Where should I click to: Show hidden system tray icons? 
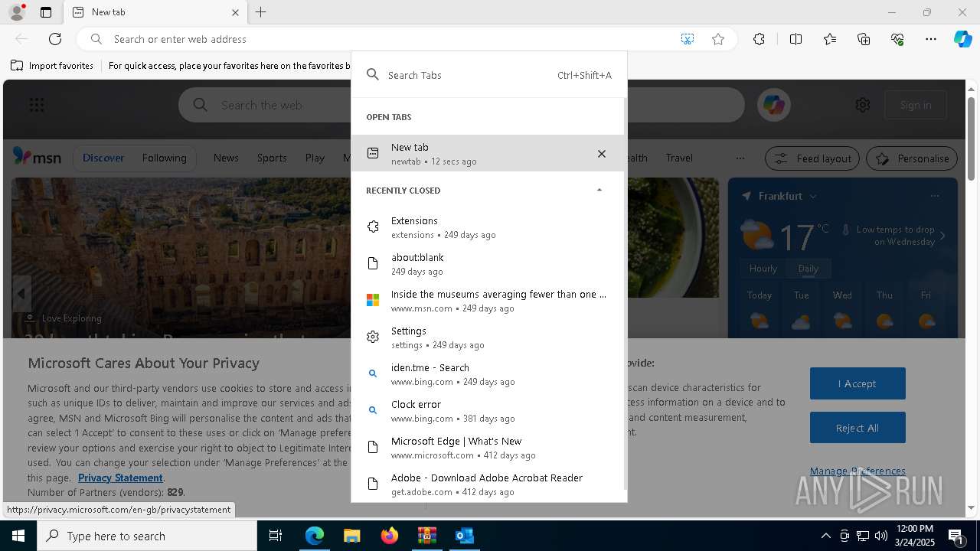825,536
